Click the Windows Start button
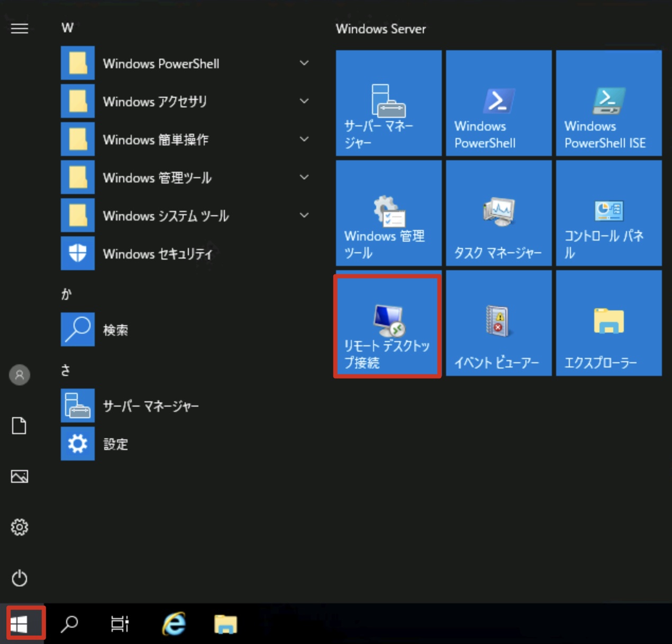672x644 pixels. (x=20, y=624)
